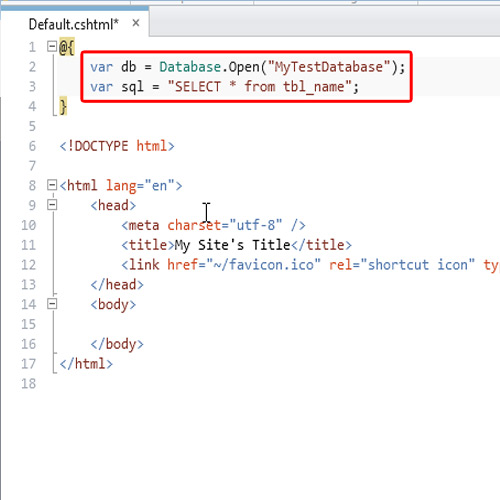Click line number 2 in gutter
This screenshot has height=500, width=500.
pos(32,67)
